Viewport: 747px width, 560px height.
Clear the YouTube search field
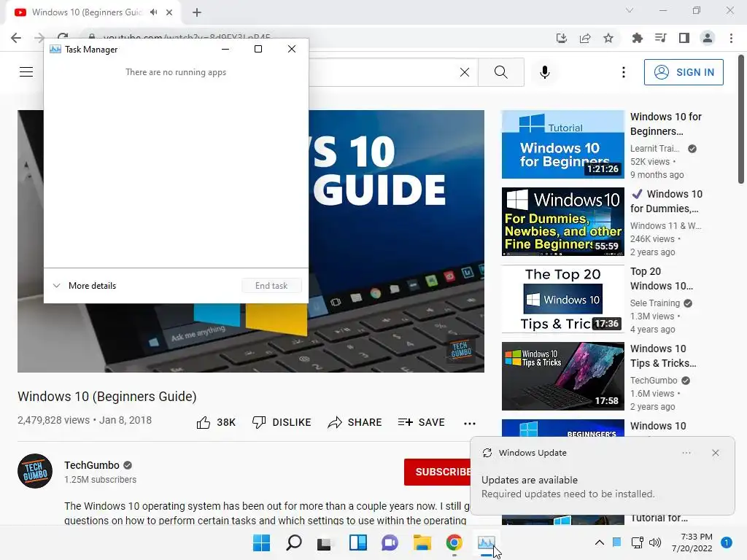(x=465, y=72)
